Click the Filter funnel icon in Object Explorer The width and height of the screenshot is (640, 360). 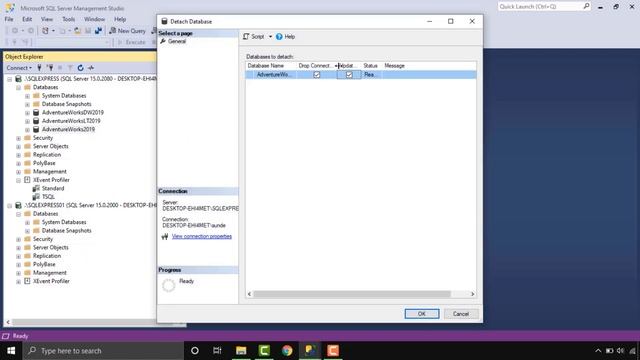[70, 68]
